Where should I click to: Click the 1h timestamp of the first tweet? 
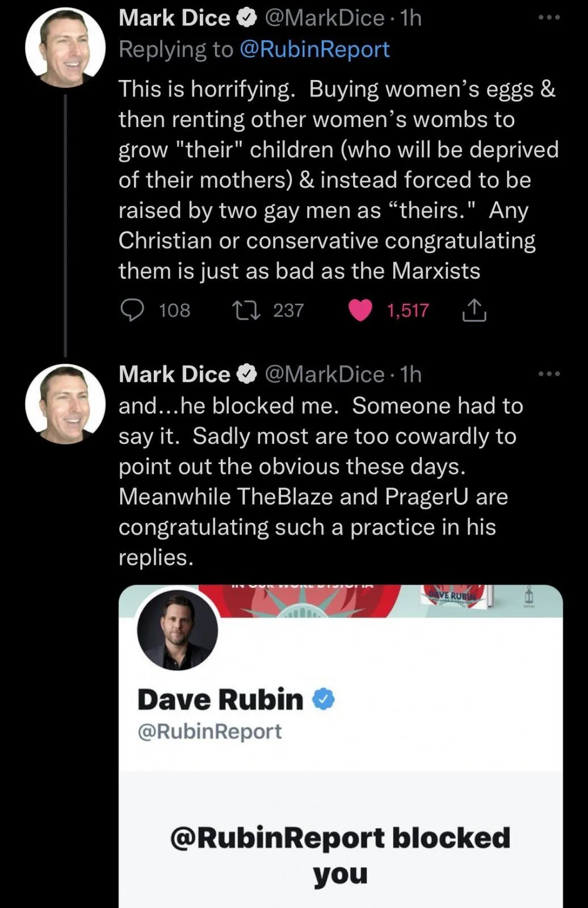[x=411, y=18]
